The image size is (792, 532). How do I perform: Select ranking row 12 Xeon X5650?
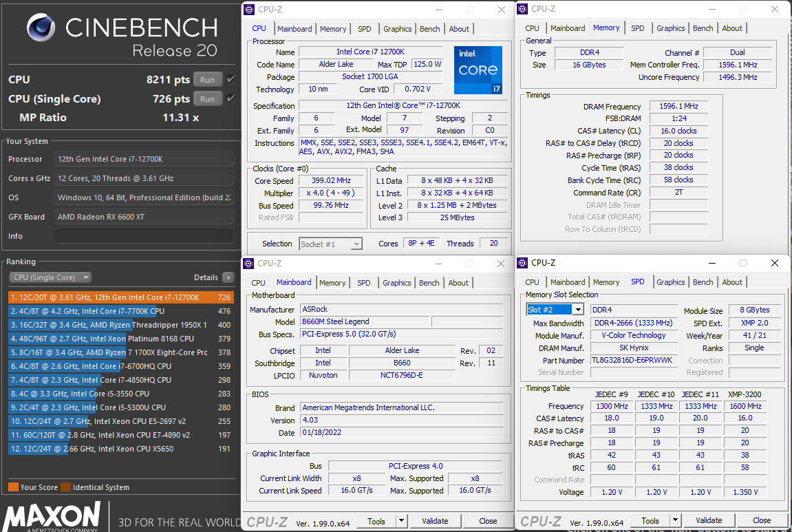point(120,449)
